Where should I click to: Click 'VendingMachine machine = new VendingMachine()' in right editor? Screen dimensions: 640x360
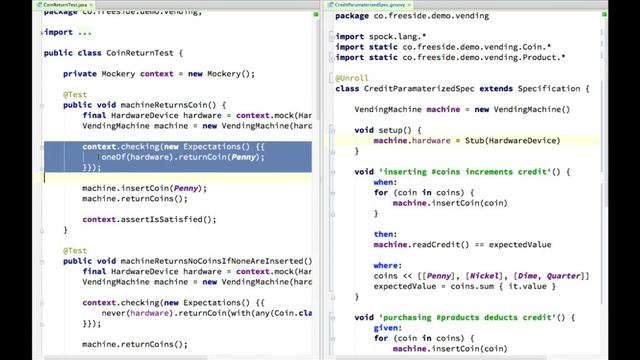462,109
